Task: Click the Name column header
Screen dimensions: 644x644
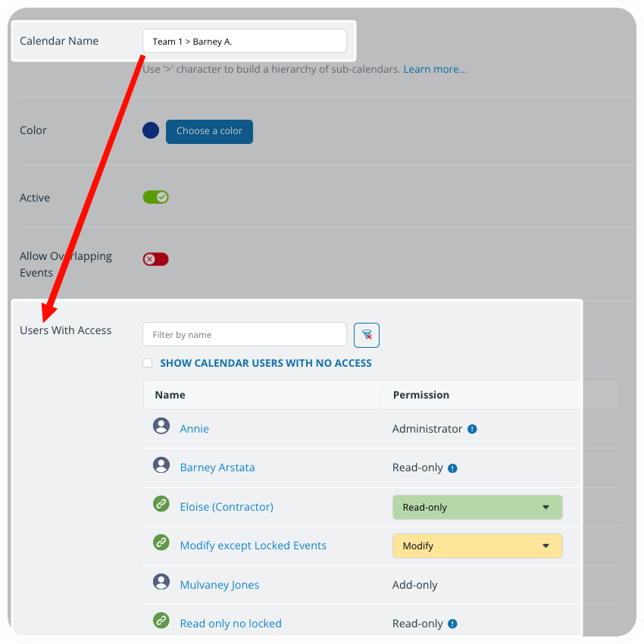Action: click(x=170, y=395)
